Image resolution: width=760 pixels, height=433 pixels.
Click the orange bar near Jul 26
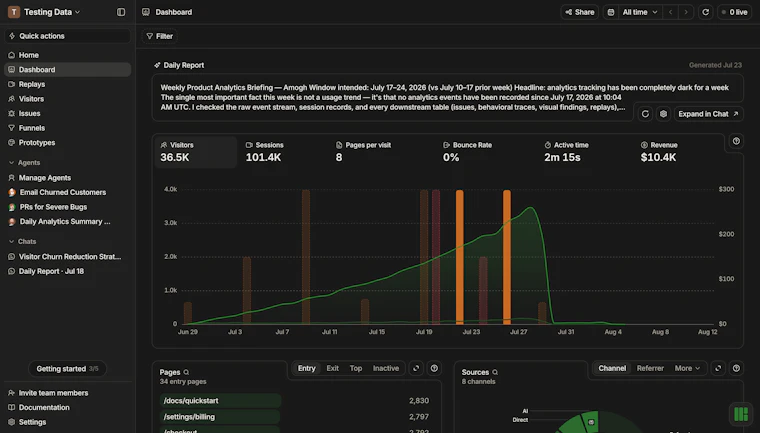click(507, 257)
